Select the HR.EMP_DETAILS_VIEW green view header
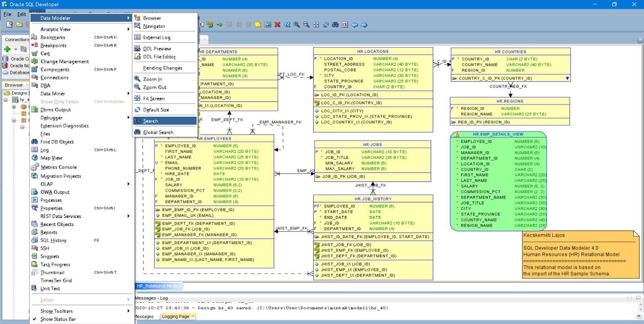The width and height of the screenshot is (644, 324). pos(498,134)
